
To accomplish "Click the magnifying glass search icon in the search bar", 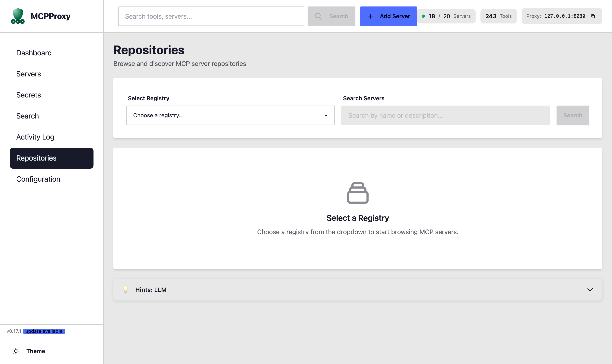I will click(x=318, y=16).
